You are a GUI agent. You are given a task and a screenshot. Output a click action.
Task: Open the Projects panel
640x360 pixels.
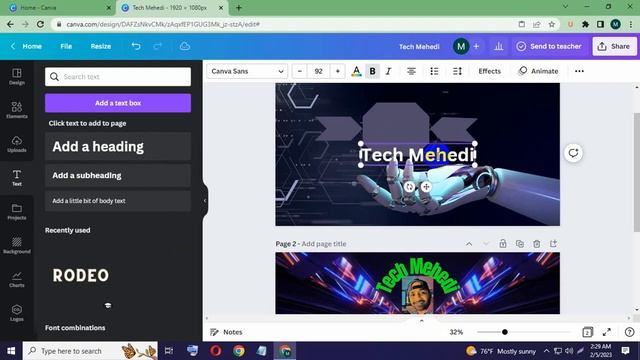click(x=17, y=212)
